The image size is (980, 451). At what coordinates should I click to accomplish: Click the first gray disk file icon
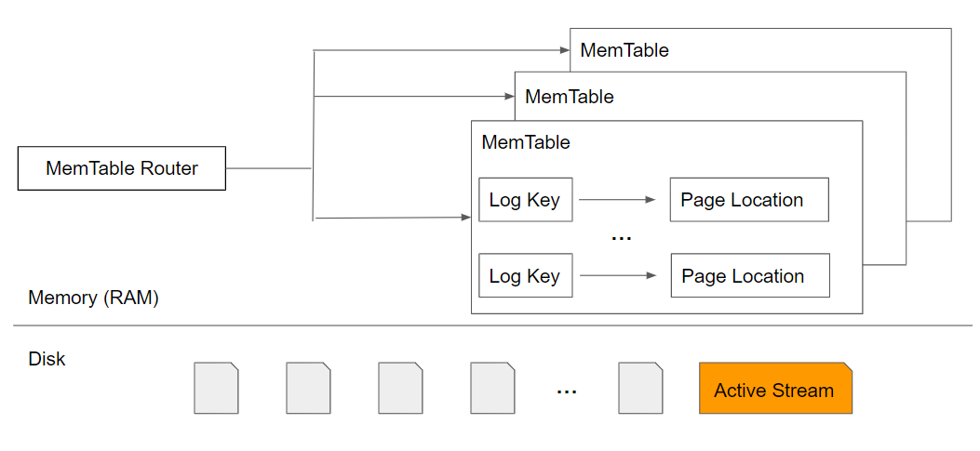(216, 388)
